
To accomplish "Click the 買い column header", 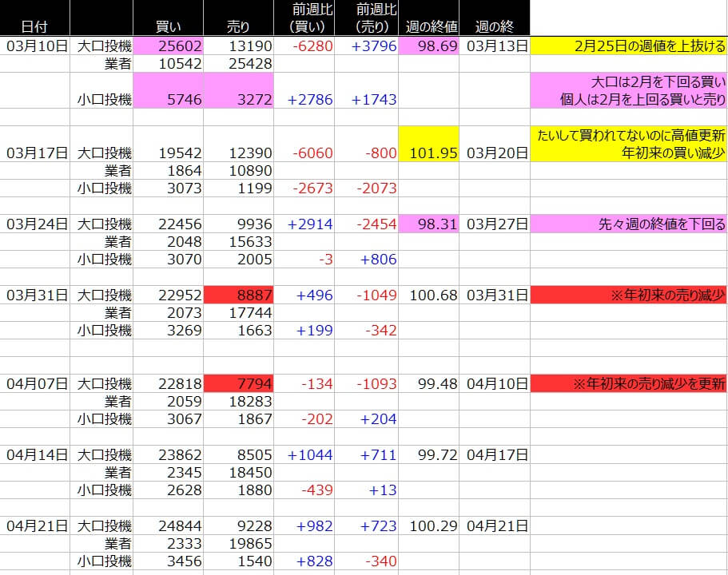I will [168, 18].
